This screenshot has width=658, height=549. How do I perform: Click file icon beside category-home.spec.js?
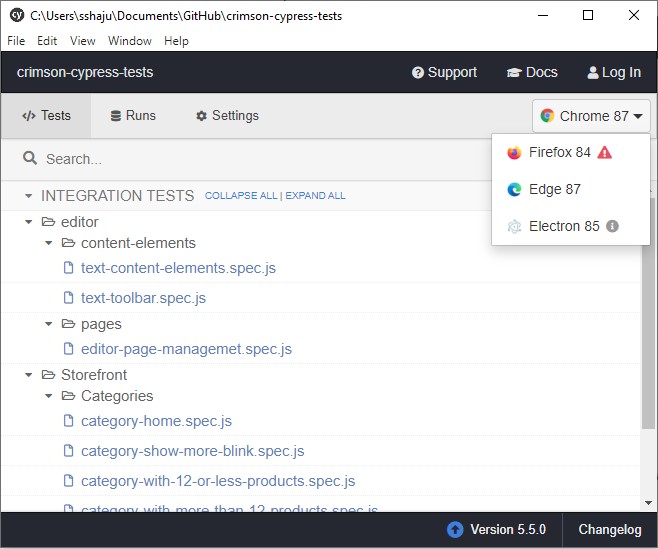[68, 421]
